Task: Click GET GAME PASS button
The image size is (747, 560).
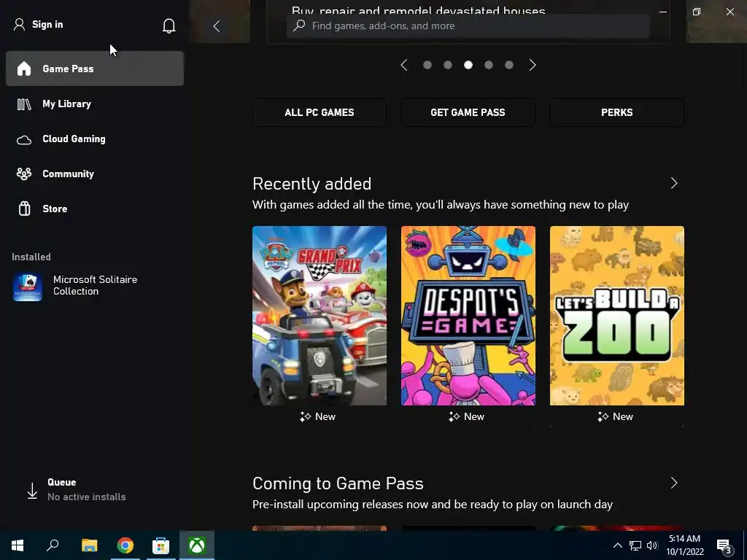Action: point(468,112)
